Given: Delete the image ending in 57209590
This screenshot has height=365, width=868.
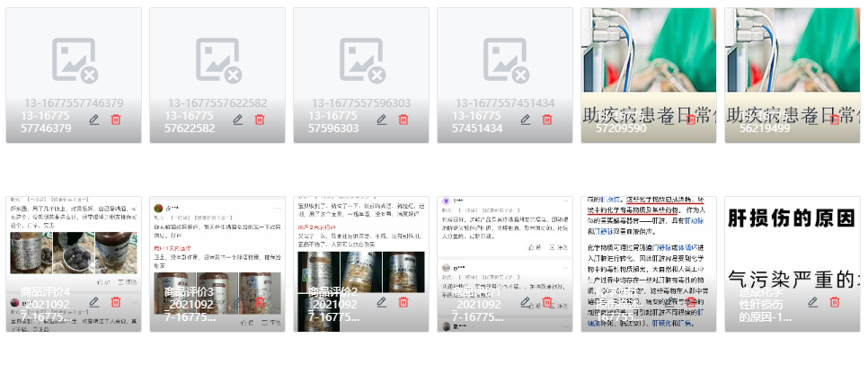Looking at the screenshot, I should 691,119.
